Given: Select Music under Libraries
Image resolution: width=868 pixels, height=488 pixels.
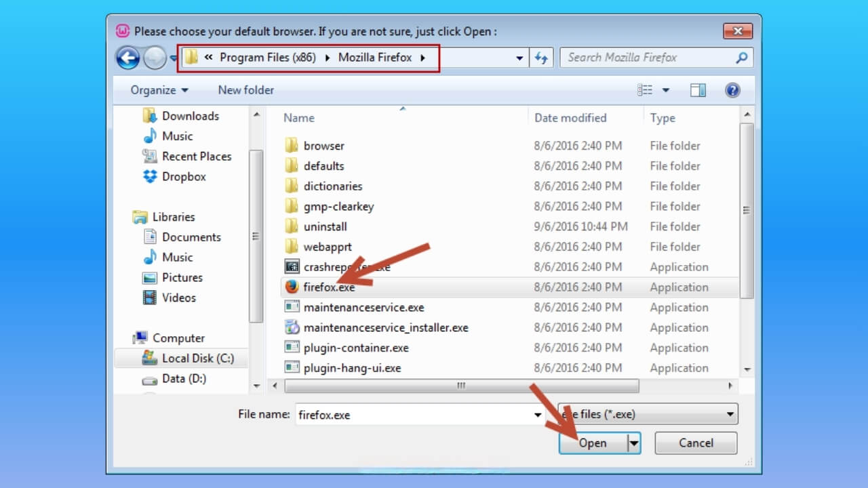Looking at the screenshot, I should click(x=178, y=257).
